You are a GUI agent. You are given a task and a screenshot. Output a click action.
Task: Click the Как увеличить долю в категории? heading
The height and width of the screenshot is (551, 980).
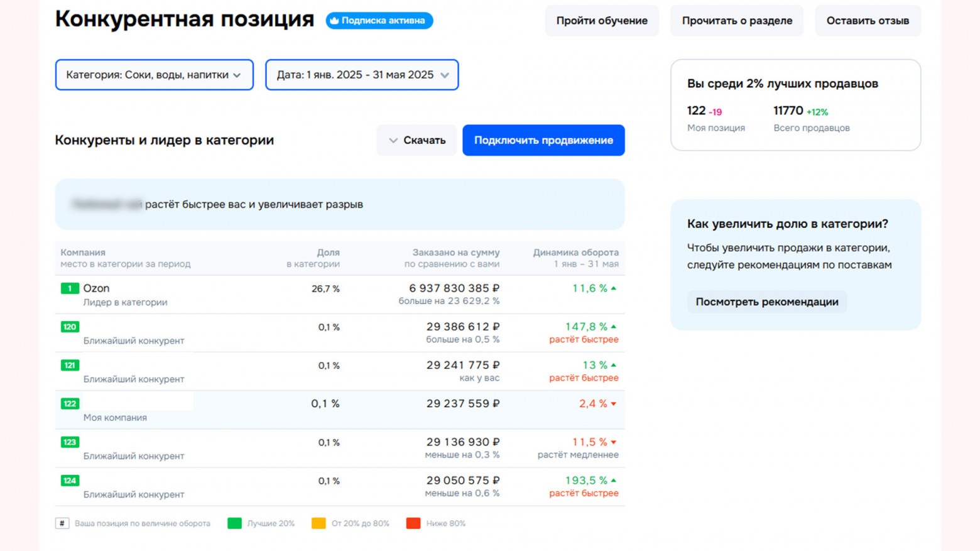(x=788, y=224)
